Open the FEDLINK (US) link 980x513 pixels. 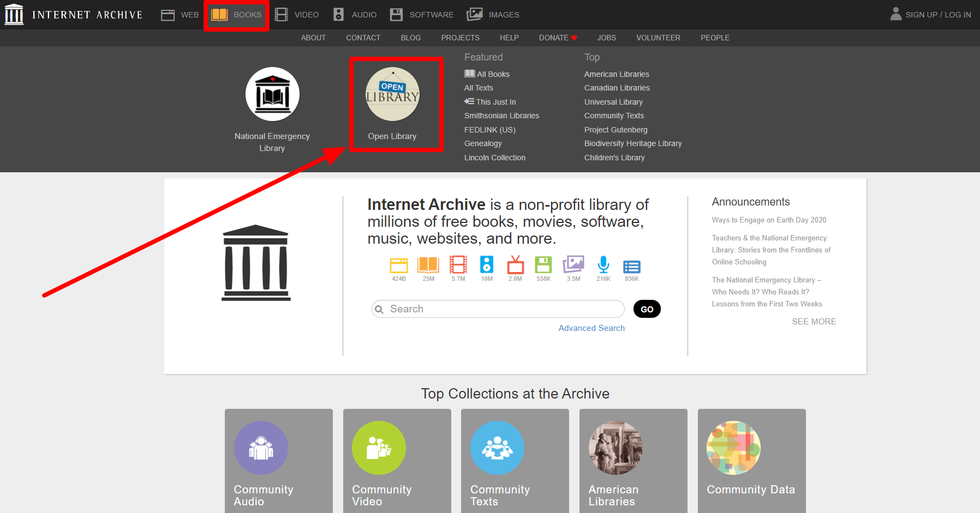pos(490,130)
